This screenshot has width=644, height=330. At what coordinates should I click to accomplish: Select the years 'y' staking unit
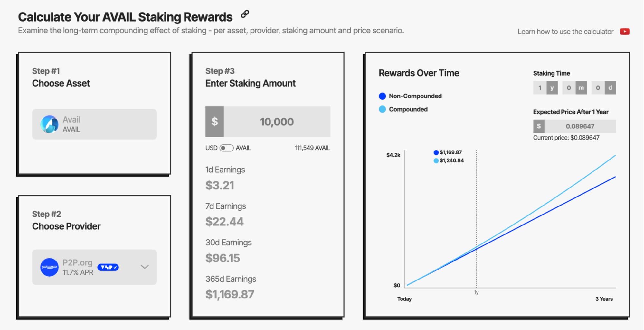pos(552,88)
